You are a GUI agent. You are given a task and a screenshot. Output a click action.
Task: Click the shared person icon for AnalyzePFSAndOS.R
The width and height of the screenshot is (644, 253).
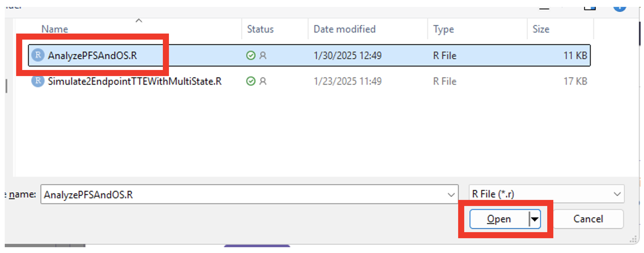(263, 55)
